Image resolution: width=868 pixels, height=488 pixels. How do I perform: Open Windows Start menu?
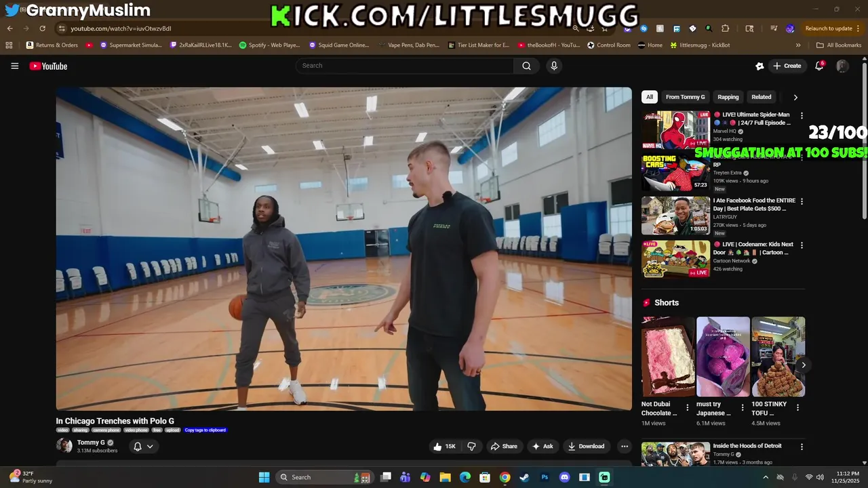264,477
